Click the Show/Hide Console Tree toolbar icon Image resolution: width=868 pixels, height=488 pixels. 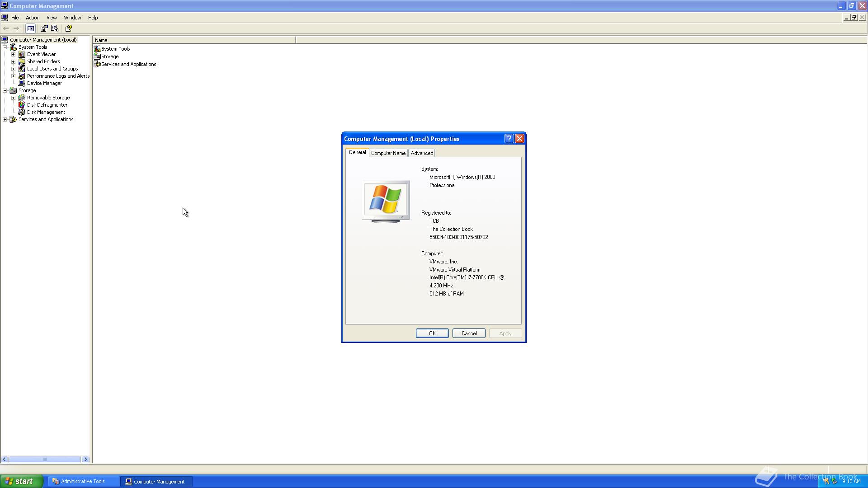coord(30,28)
